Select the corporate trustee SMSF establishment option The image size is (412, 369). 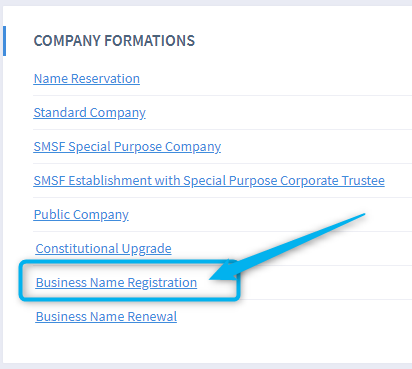(x=209, y=181)
